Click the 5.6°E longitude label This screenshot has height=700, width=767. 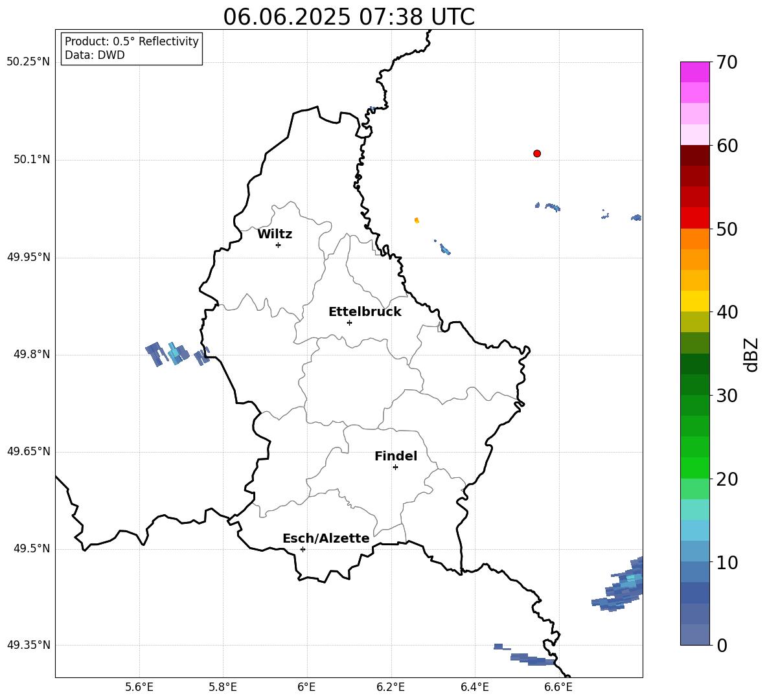(x=139, y=687)
